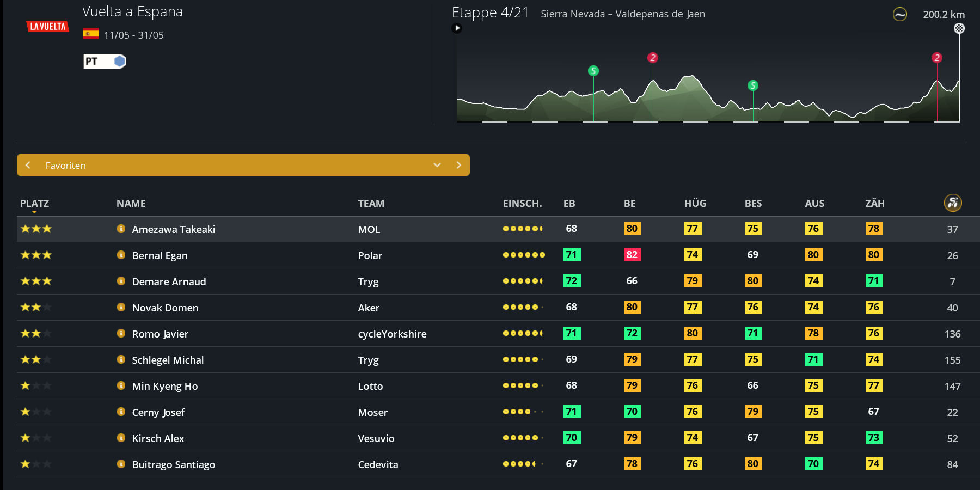Viewport: 980px width, 490px height.
Task: Go to previous view with left arrow
Action: point(28,165)
